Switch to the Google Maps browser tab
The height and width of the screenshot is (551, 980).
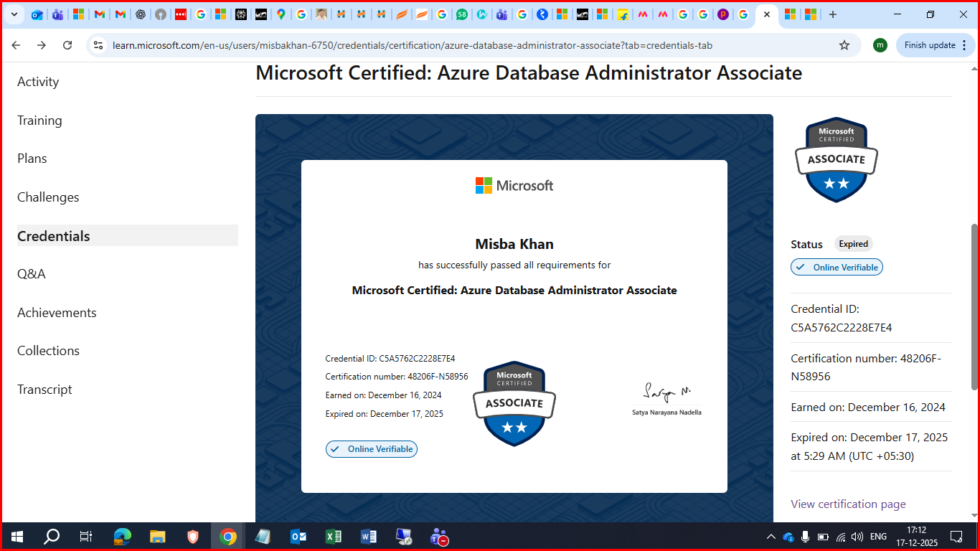coord(281,14)
